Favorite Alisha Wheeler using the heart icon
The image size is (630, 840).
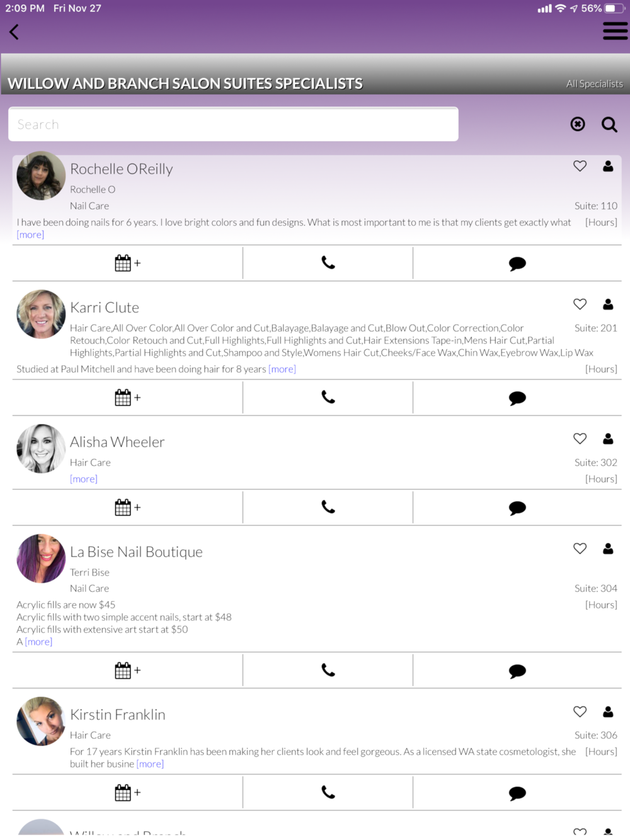(x=580, y=439)
